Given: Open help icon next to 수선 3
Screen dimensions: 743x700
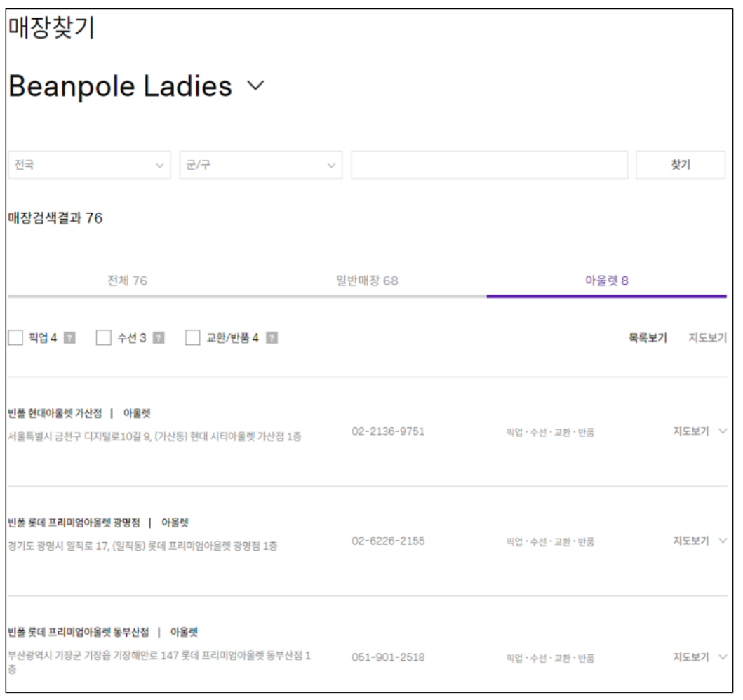Looking at the screenshot, I should click(x=159, y=337).
